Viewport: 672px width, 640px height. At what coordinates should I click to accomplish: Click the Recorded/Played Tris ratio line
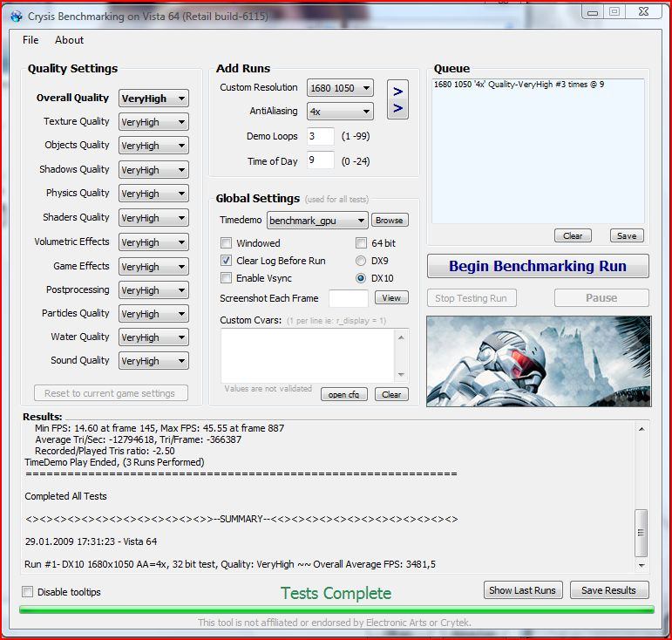105,451
